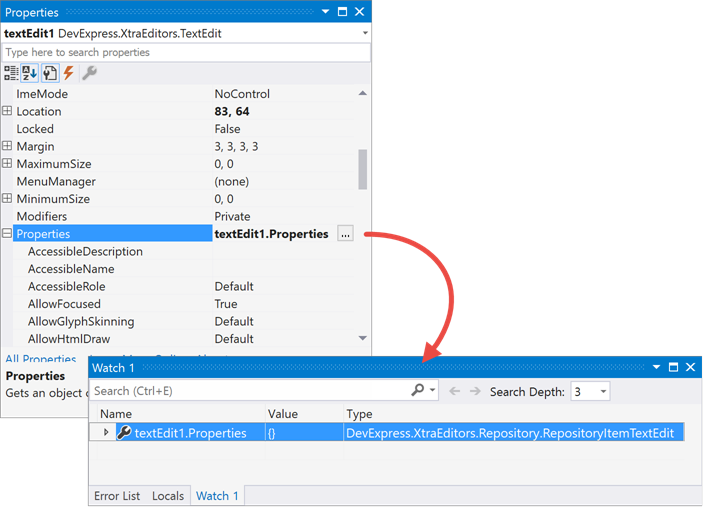Viewport: 705px width, 510px height.
Task: Expand the Location property
Action: coord(7,111)
